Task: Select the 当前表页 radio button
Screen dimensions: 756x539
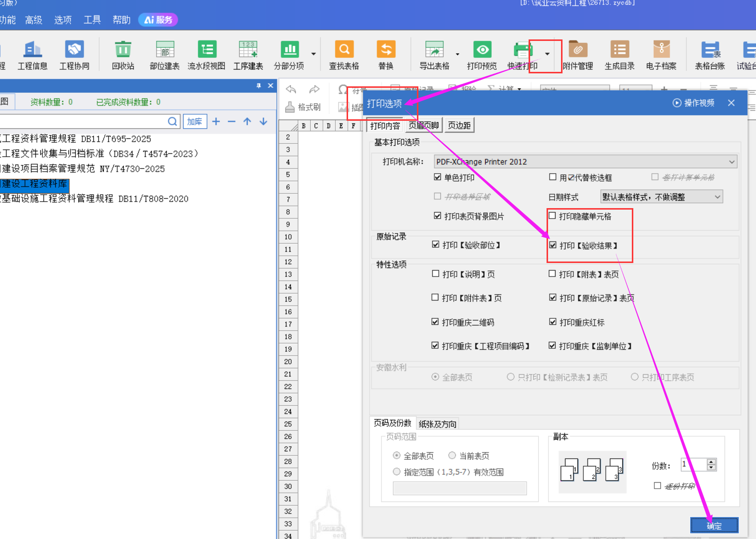Action: pyautogui.click(x=452, y=455)
